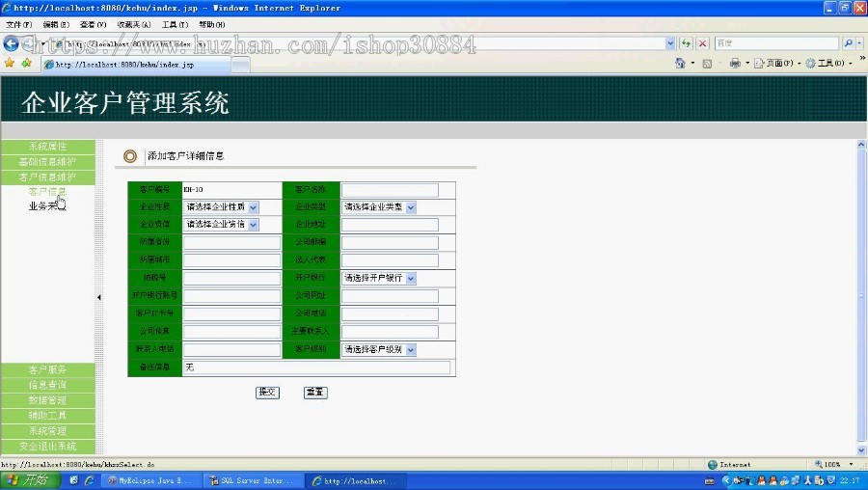Click the browser search box
Image resolution: width=868 pixels, height=490 pixels.
pyautogui.click(x=776, y=43)
